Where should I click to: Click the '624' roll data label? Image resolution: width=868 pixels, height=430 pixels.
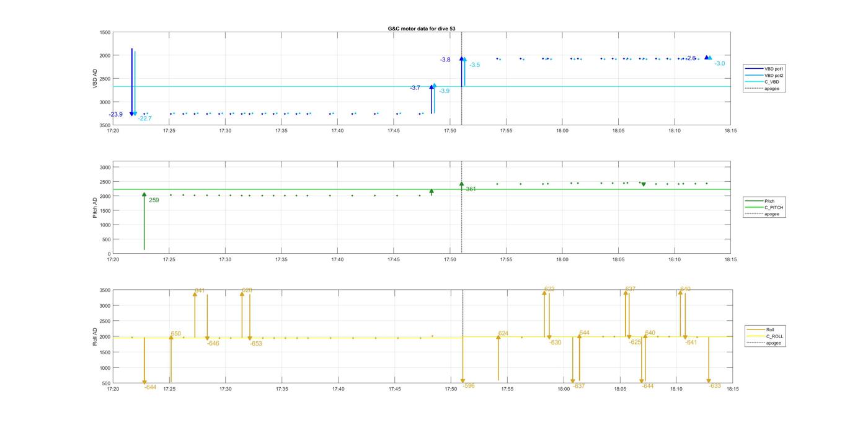(503, 334)
